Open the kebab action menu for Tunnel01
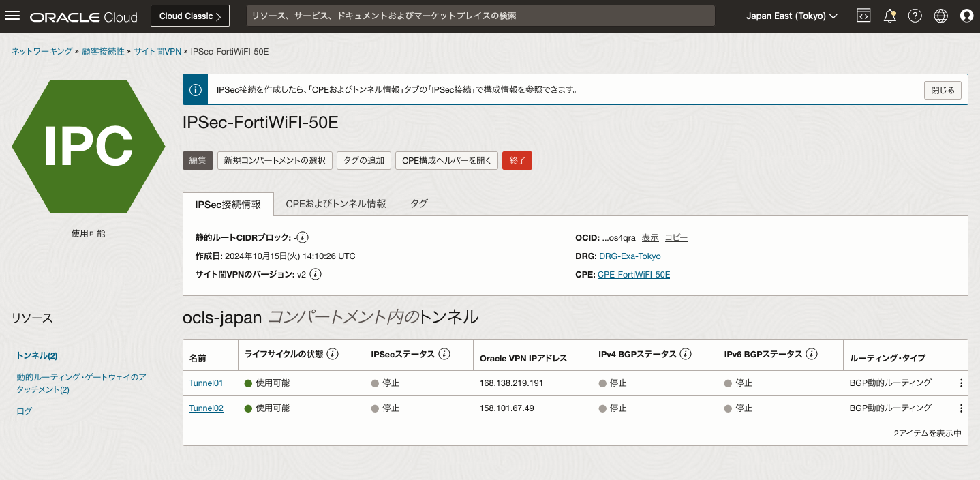 961,382
